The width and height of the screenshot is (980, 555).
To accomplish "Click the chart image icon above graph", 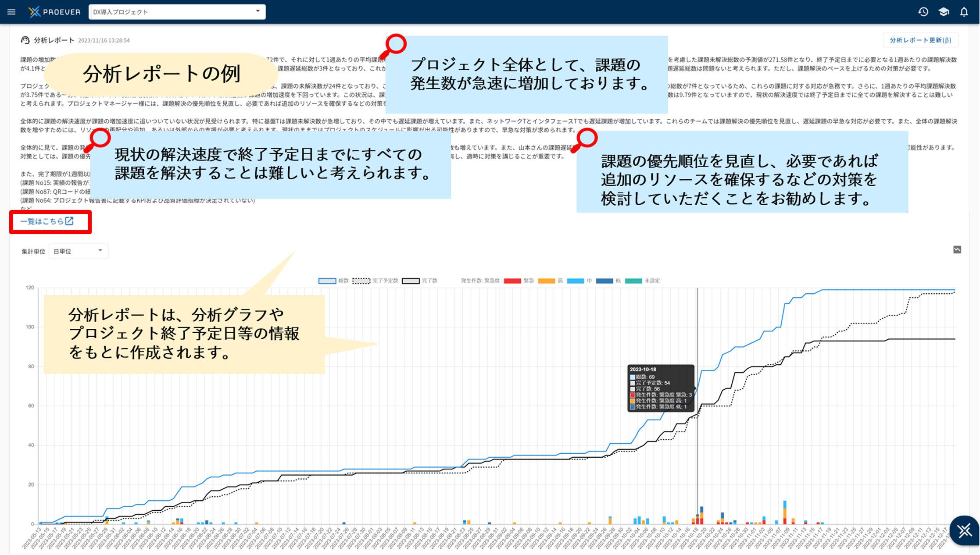I will point(957,250).
